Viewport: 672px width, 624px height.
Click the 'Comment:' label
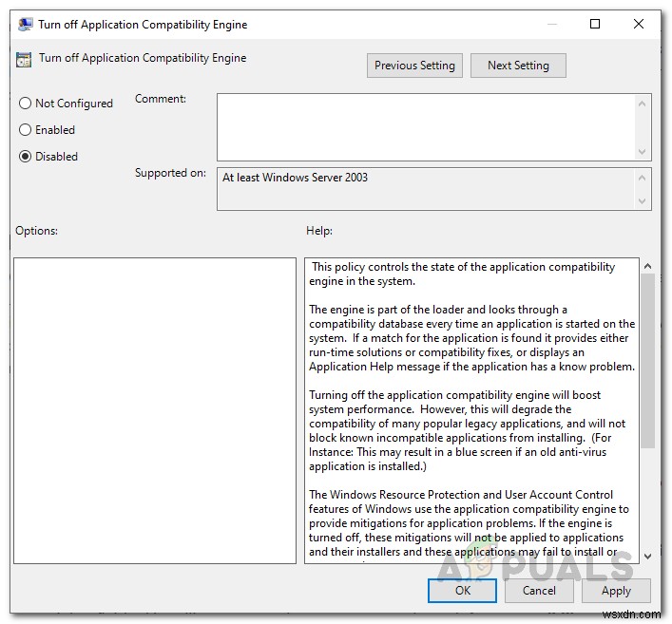pyautogui.click(x=161, y=99)
